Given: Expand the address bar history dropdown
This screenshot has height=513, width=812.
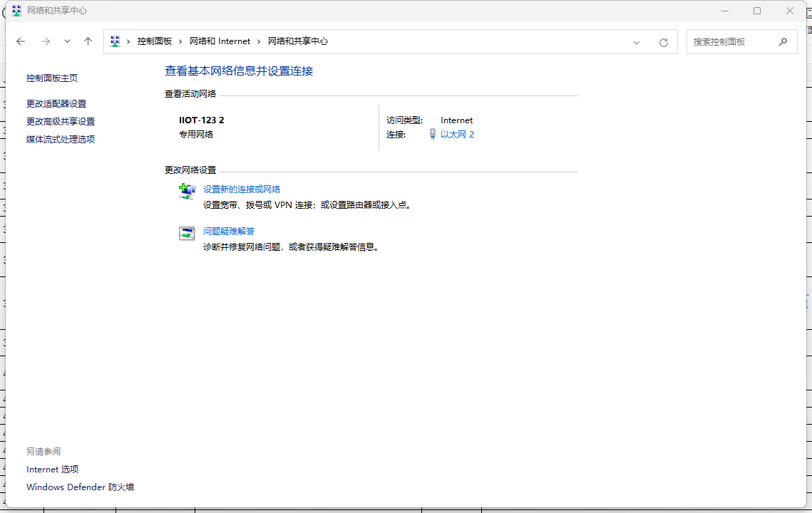Looking at the screenshot, I should coord(637,42).
